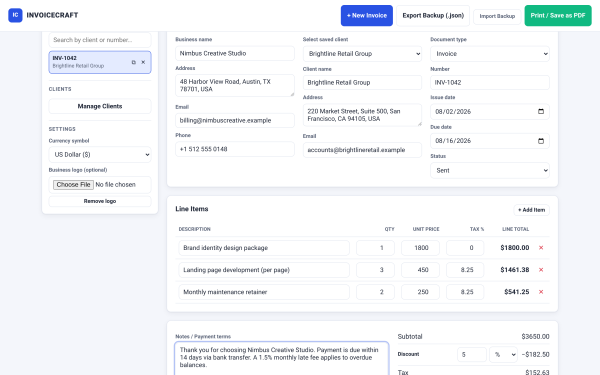Image resolution: width=600 pixels, height=375 pixels.
Task: Edit Brand identity design package description
Action: click(264, 248)
